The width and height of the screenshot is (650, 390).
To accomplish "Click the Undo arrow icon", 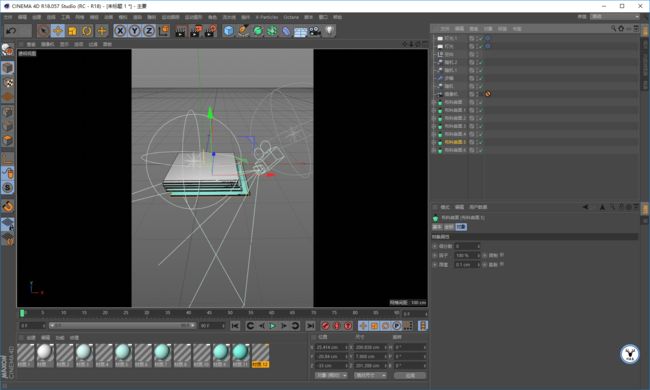I will (x=12, y=31).
